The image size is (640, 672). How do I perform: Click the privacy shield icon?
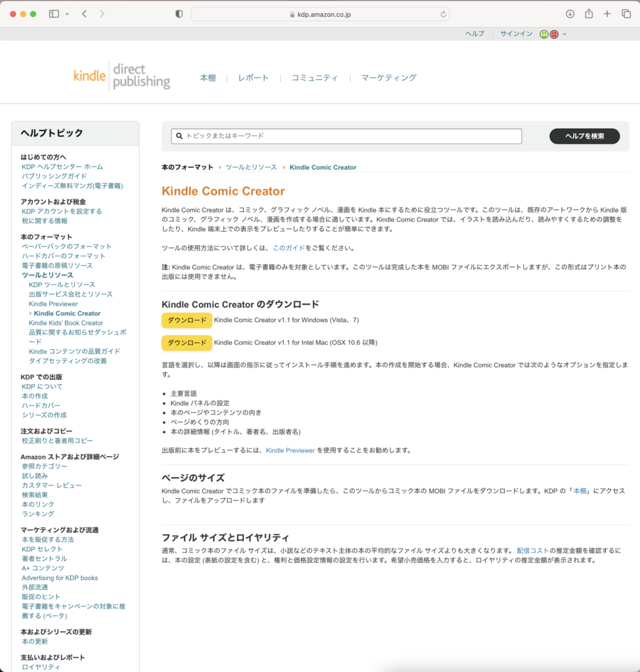click(x=179, y=14)
